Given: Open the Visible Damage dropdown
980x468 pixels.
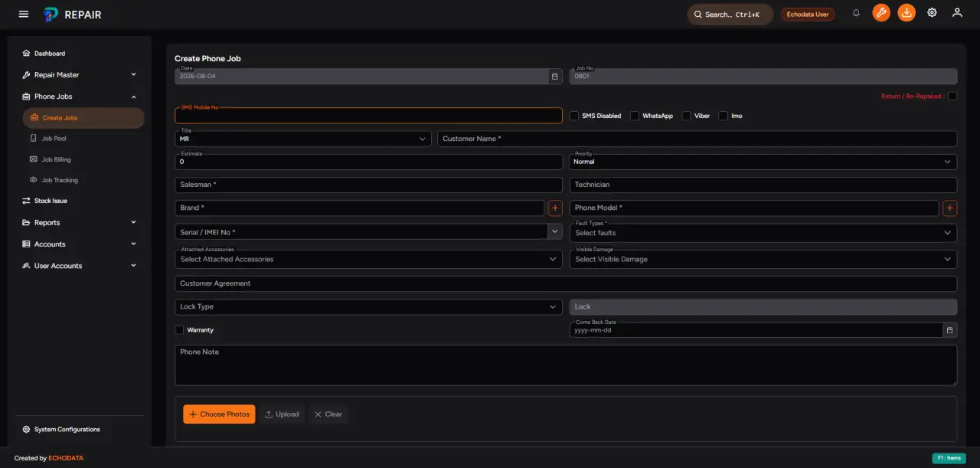Looking at the screenshot, I should 763,259.
